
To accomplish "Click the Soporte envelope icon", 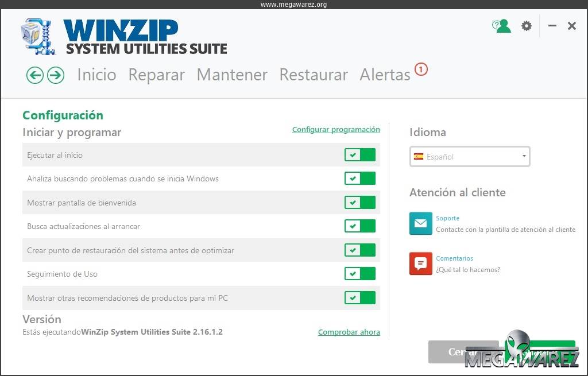I will pyautogui.click(x=421, y=223).
